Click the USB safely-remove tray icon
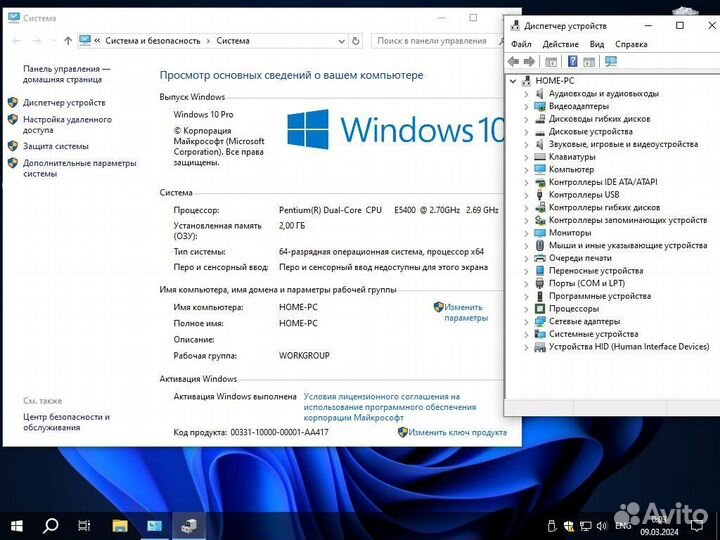Viewport: 720px width, 540px height. 552,526
